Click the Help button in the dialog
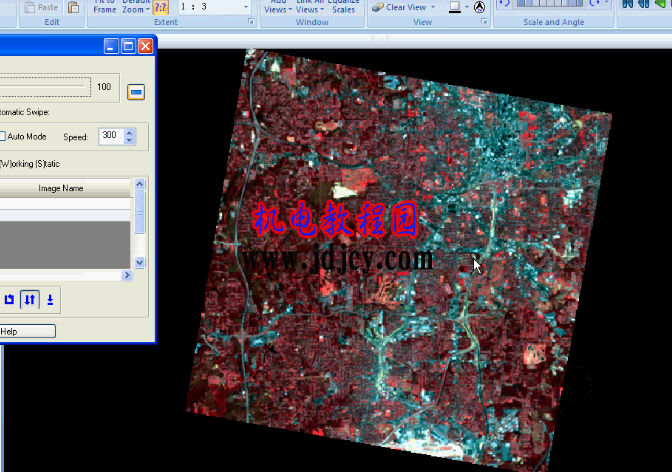Screen dimensions: 672x472 27,331
